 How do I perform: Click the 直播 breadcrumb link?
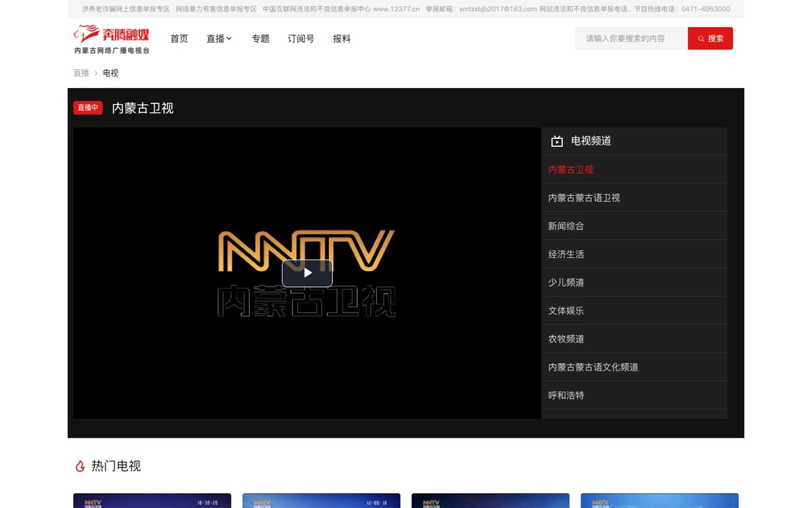[x=81, y=73]
